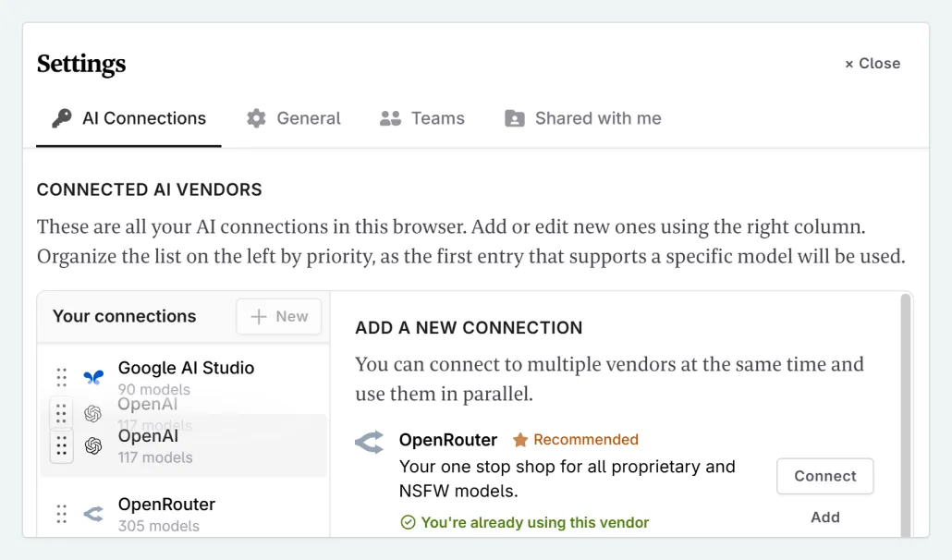Image resolution: width=952 pixels, height=560 pixels.
Task: Close the Settings dialog
Action: 873,64
